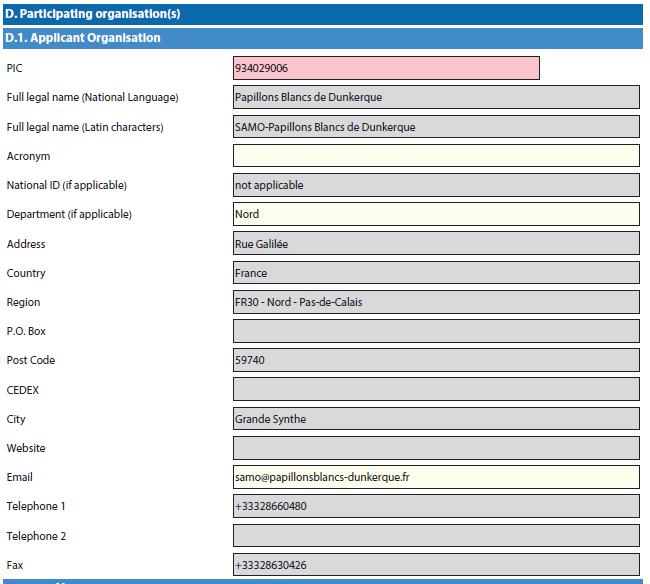Click the Region field FR30 - Nord - Pas-de-Calais

[436, 302]
